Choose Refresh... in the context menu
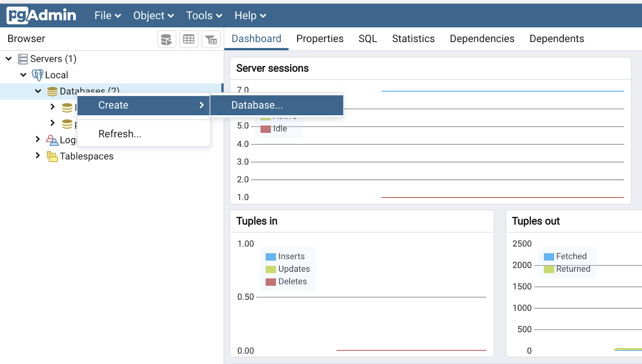The image size is (642, 364). click(x=144, y=134)
